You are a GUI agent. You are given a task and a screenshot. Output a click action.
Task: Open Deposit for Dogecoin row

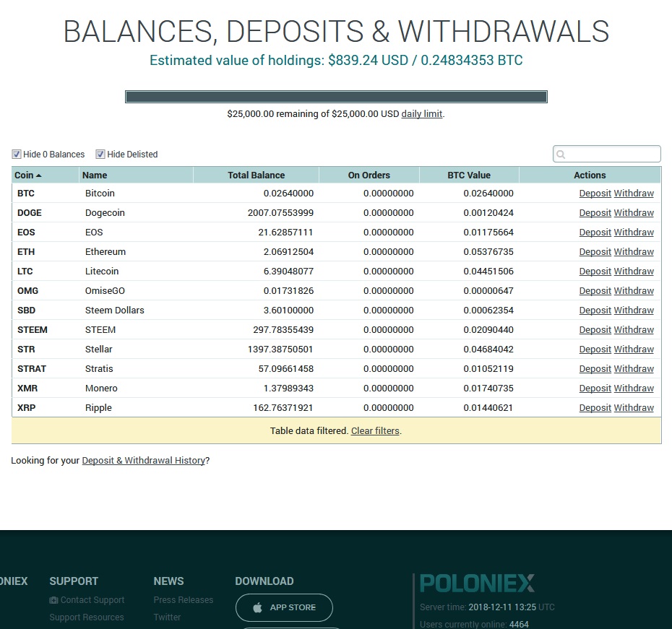click(x=595, y=213)
